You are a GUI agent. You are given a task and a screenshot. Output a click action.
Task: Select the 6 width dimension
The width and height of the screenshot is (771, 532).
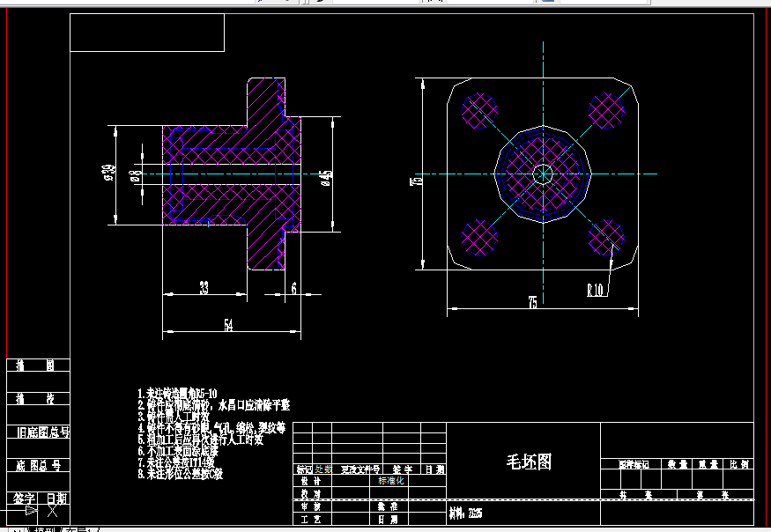(294, 288)
